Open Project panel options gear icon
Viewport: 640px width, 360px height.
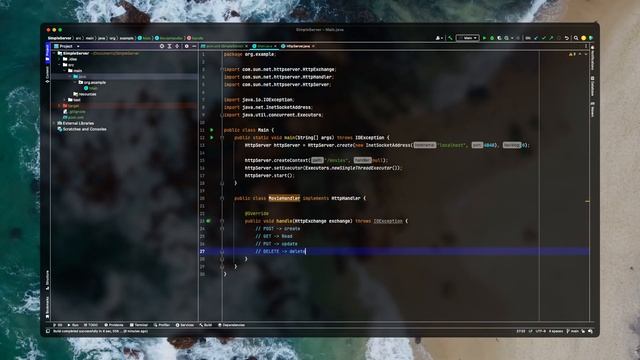click(x=187, y=46)
